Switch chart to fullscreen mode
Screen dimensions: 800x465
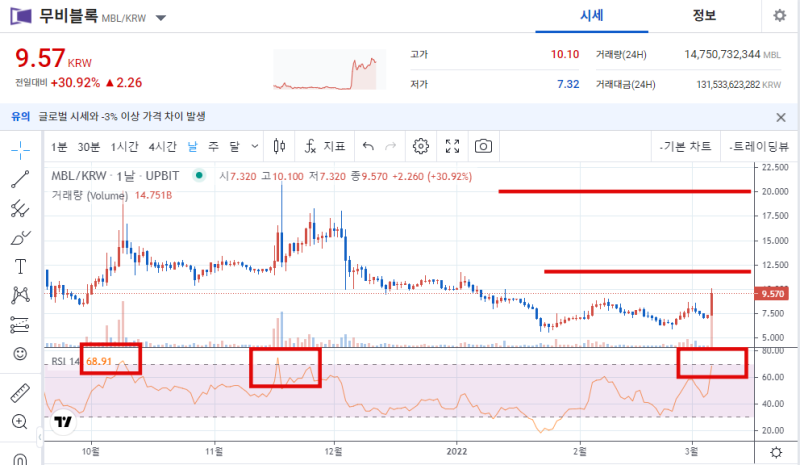[453, 146]
